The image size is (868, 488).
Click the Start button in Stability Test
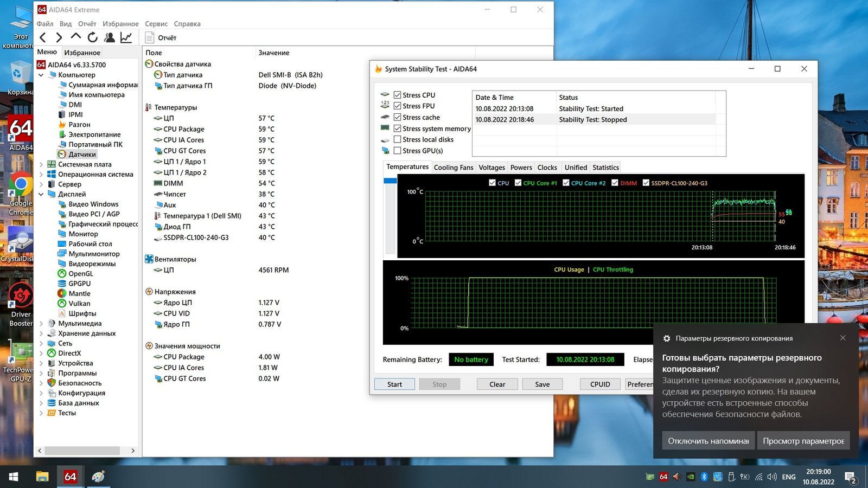pos(394,384)
